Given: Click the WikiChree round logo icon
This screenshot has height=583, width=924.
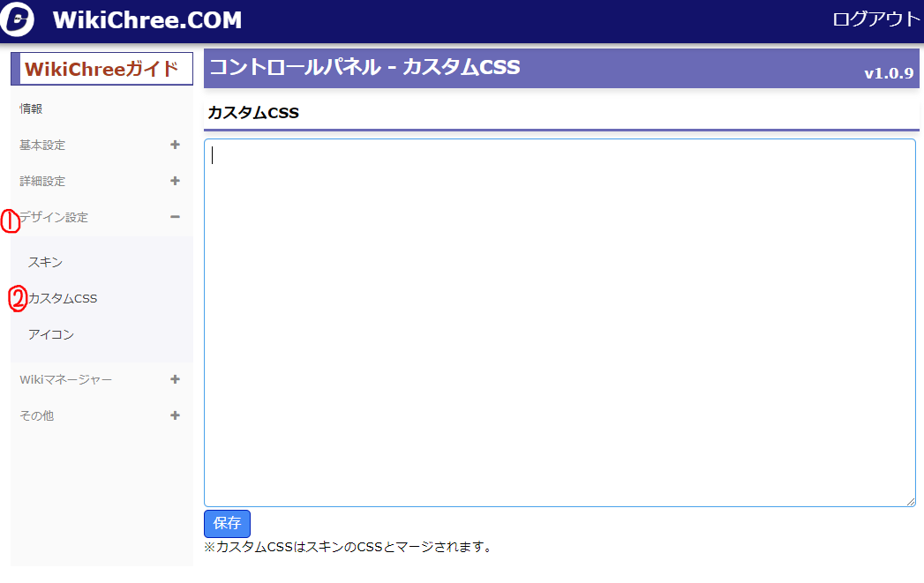Looking at the screenshot, I should [17, 19].
